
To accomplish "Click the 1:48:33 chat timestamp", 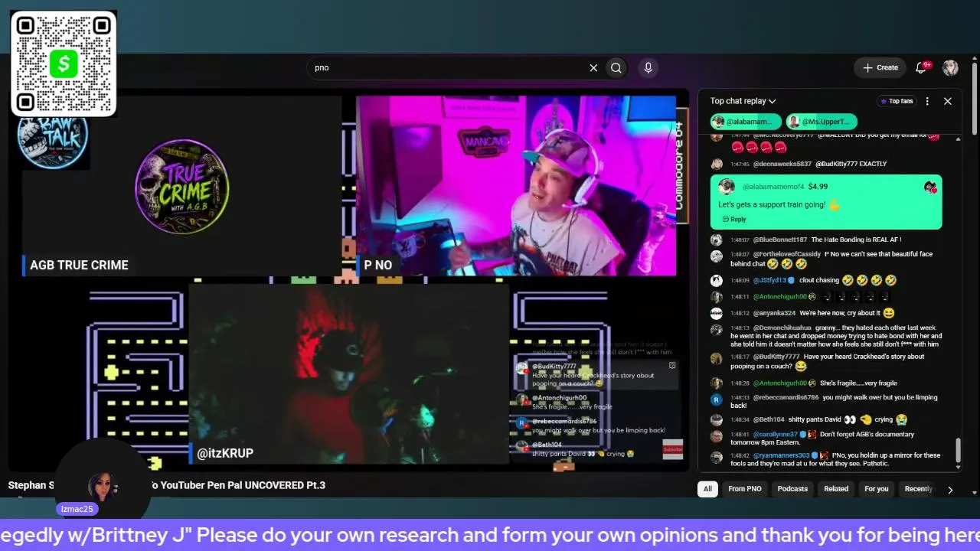I will click(x=740, y=398).
